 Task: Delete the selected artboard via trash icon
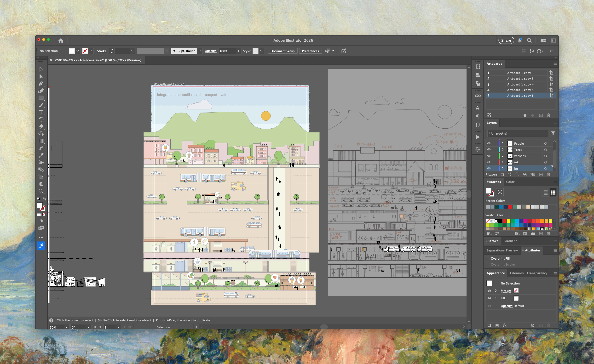tap(548, 115)
